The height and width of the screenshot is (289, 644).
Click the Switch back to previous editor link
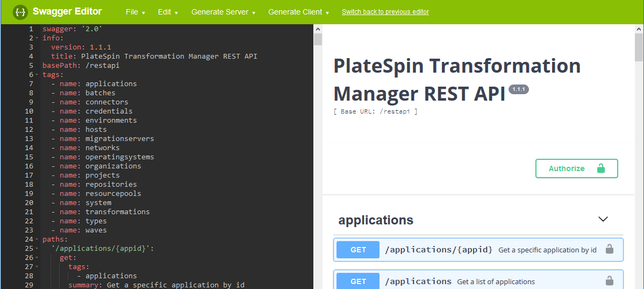[385, 12]
